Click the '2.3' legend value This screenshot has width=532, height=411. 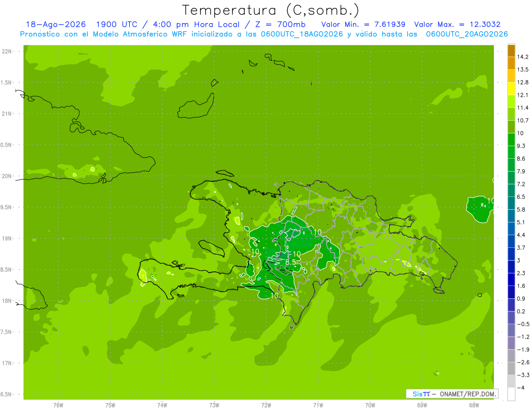tap(521, 273)
